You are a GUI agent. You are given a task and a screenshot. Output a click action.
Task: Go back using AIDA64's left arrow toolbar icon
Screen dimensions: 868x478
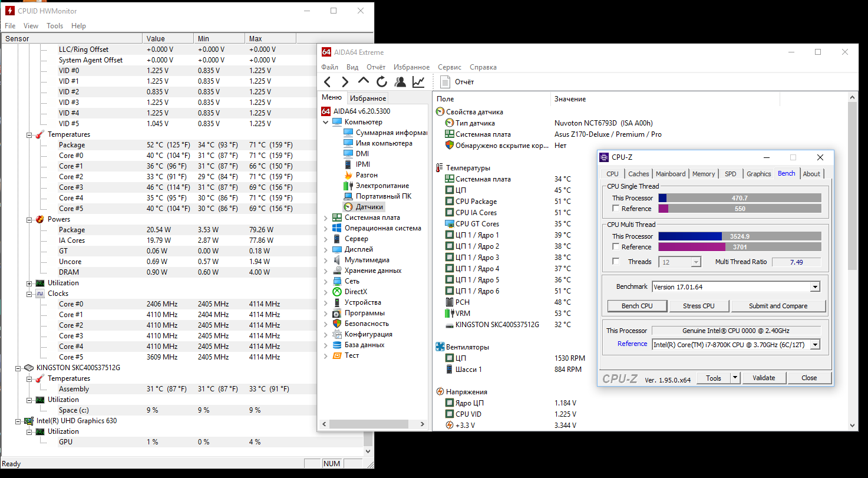(x=328, y=82)
